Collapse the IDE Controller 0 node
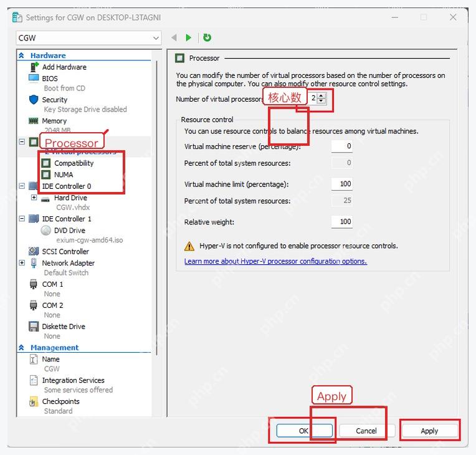 pos(22,186)
